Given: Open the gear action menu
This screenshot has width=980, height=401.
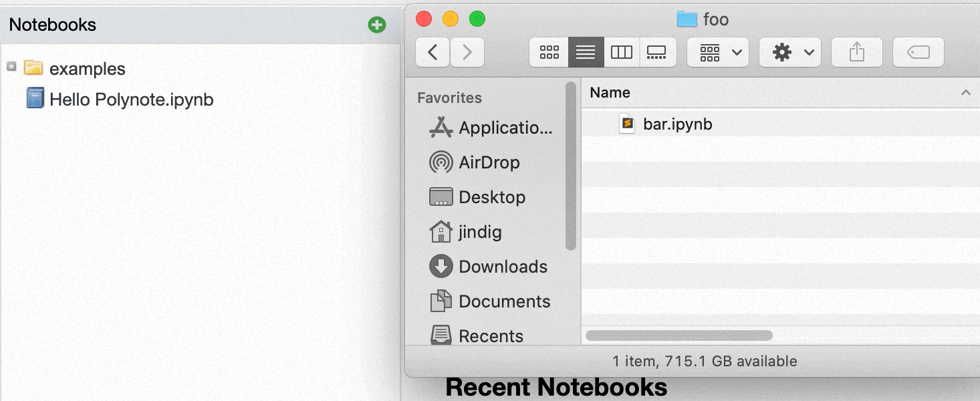Looking at the screenshot, I should [789, 51].
